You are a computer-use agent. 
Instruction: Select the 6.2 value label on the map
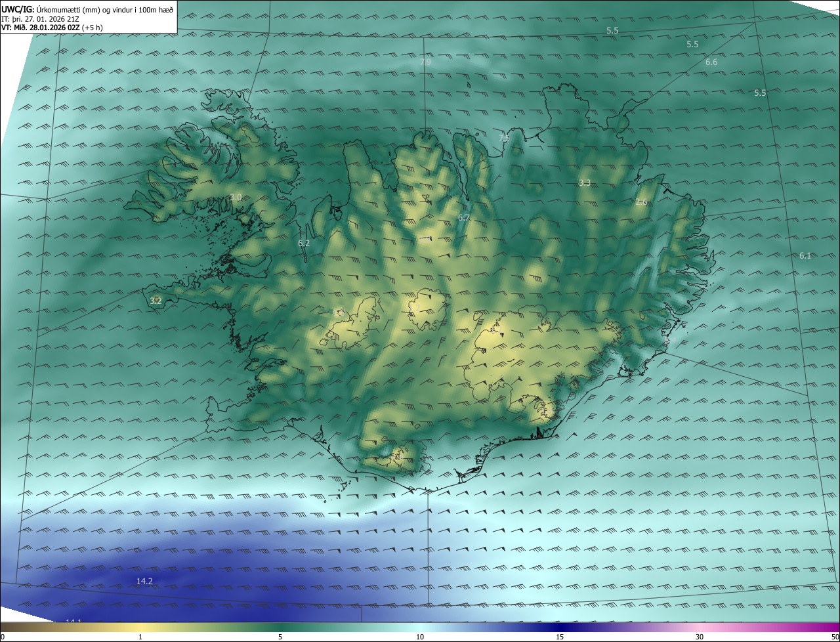[304, 243]
